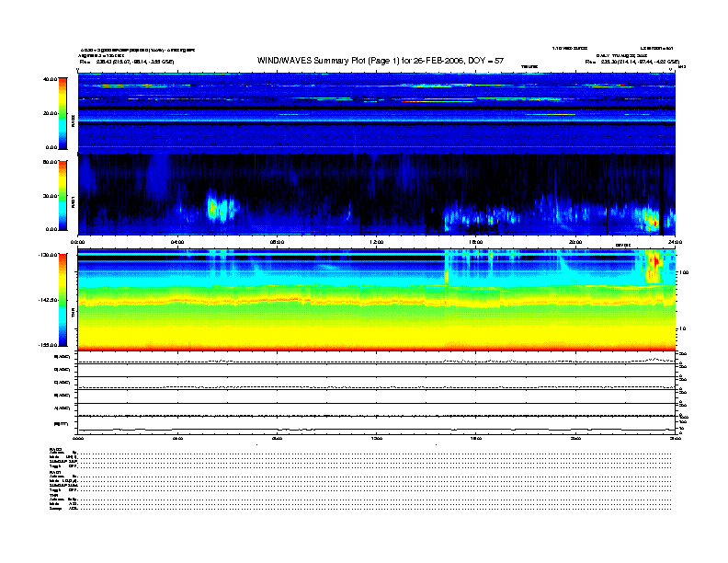
Task: Click the RAD1 vertical axis label
Action: click(73, 201)
